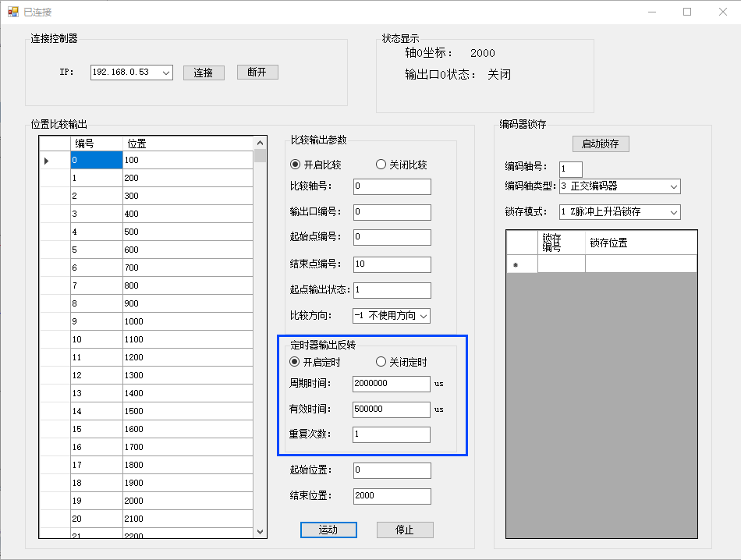Image resolution: width=741 pixels, height=560 pixels.
Task: Click the position table scrollbar thumb
Action: tap(260, 155)
